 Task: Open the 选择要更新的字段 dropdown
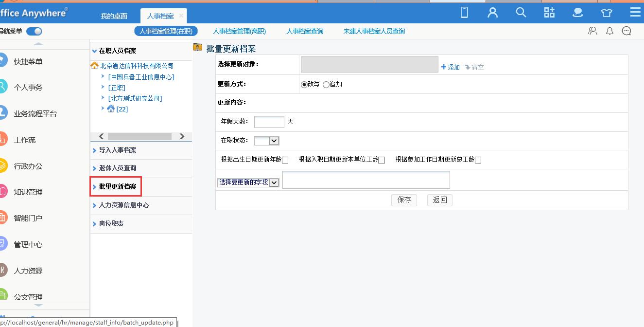coord(248,182)
